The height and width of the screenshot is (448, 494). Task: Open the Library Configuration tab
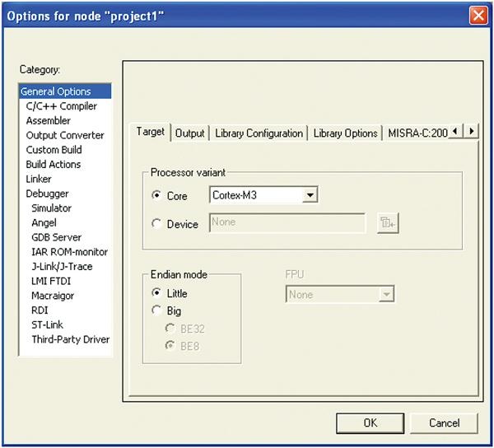click(x=259, y=133)
